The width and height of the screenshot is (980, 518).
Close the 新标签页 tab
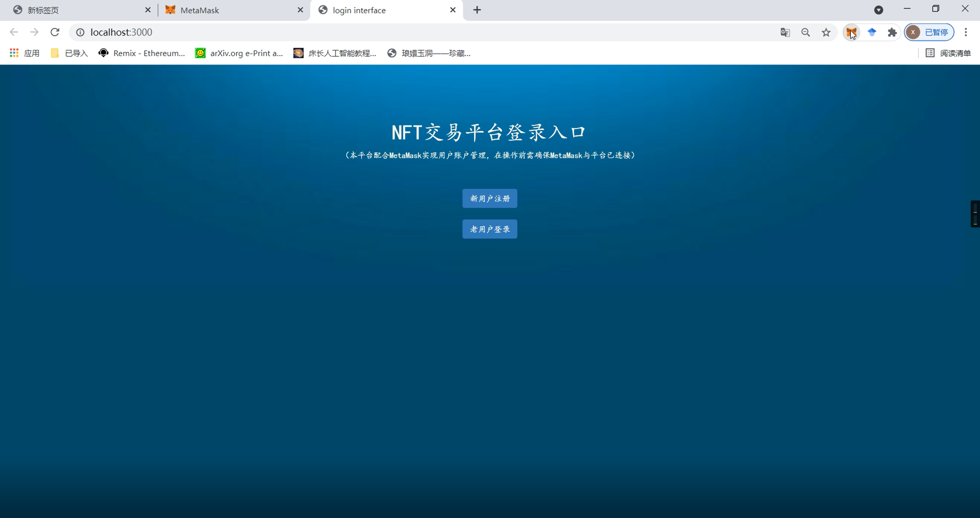click(148, 10)
